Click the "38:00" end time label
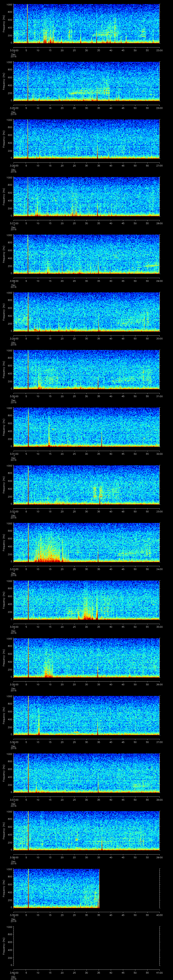 159,800
